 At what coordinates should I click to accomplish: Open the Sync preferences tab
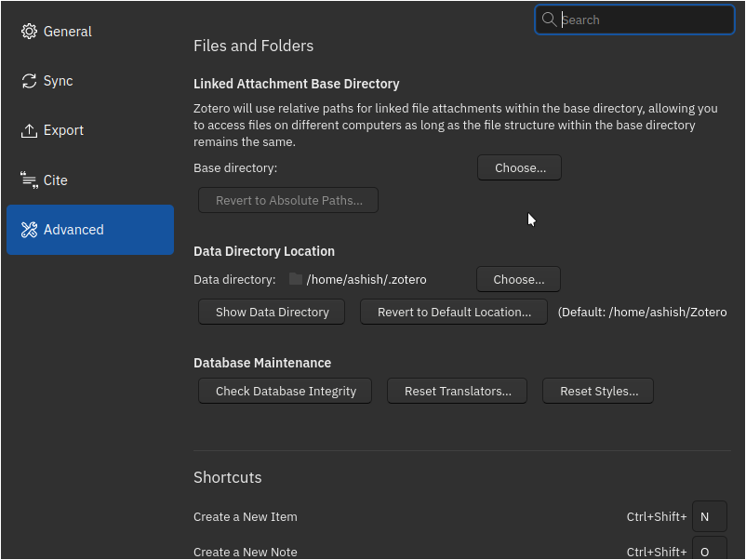coord(89,81)
